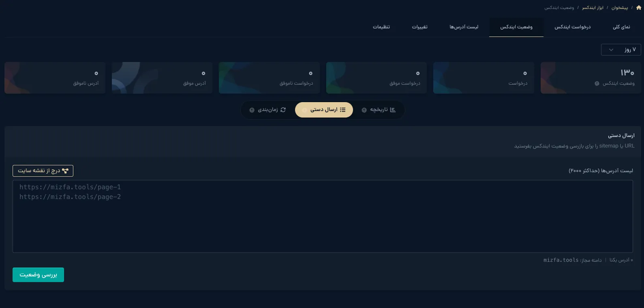Switch to the تاریخچه section
This screenshot has width=644, height=308.
tap(379, 110)
